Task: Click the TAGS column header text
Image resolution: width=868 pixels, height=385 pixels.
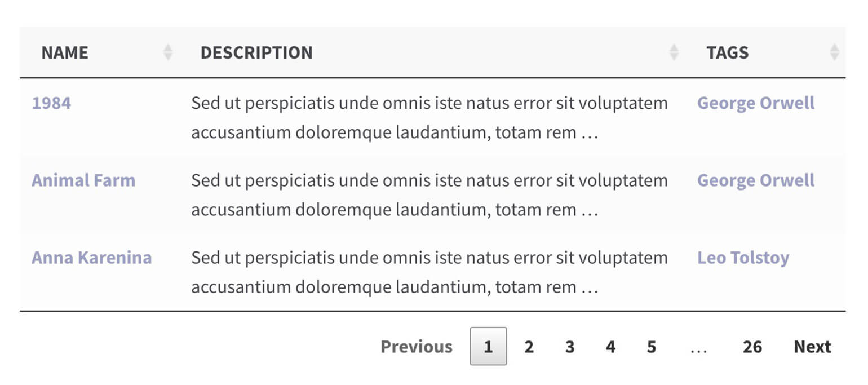Action: [x=727, y=52]
